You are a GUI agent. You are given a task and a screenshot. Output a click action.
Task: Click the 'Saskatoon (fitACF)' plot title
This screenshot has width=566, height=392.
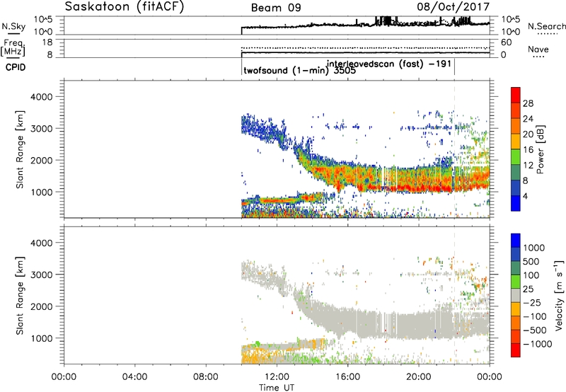[x=125, y=7]
